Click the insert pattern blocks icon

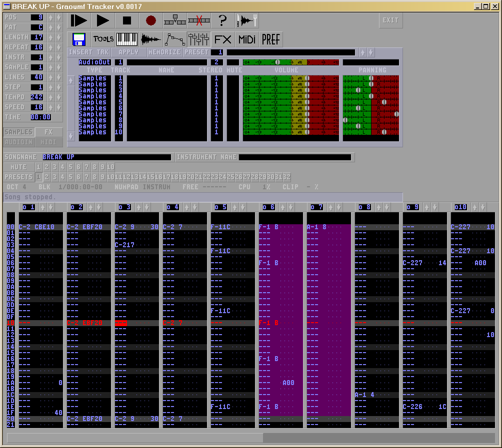click(175, 21)
